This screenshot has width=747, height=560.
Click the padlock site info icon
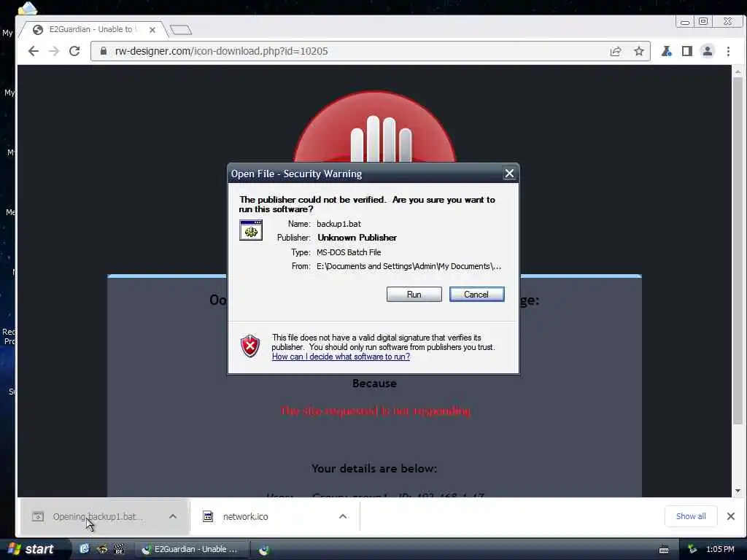(x=104, y=51)
